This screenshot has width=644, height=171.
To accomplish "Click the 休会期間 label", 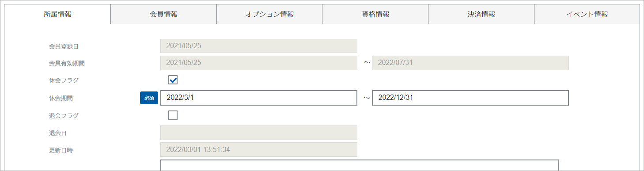I will coord(61,98).
